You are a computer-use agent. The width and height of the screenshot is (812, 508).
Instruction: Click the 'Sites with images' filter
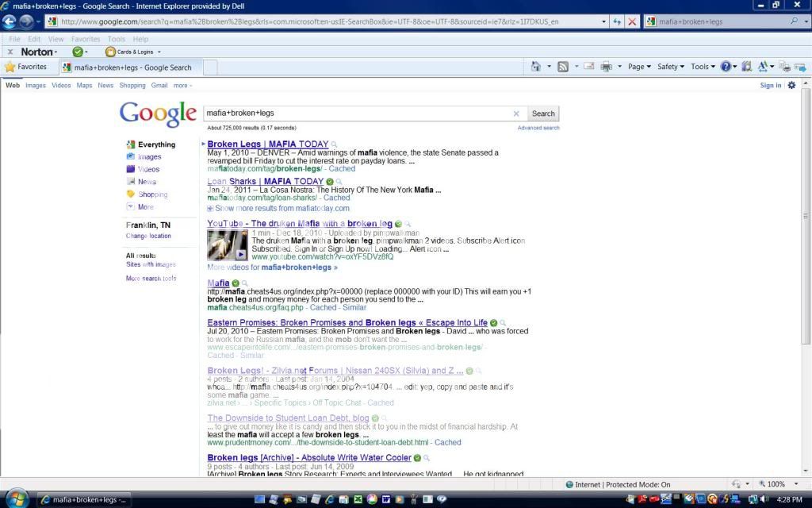pyautogui.click(x=151, y=264)
